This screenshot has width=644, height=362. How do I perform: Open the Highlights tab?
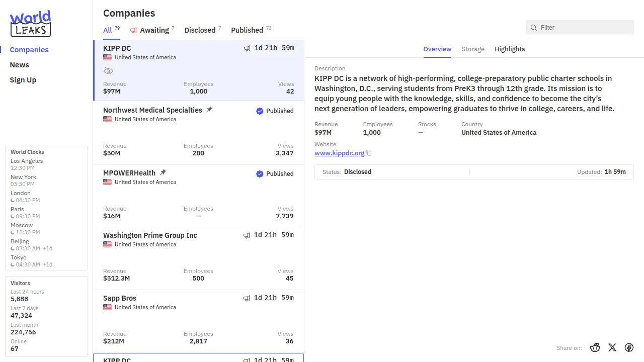pos(510,49)
